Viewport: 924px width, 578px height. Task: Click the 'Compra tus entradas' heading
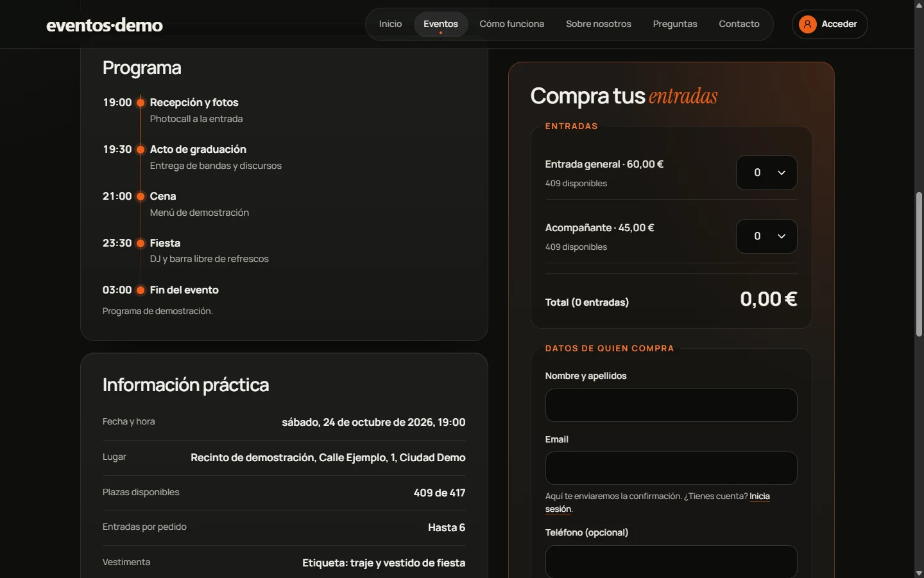pyautogui.click(x=624, y=96)
